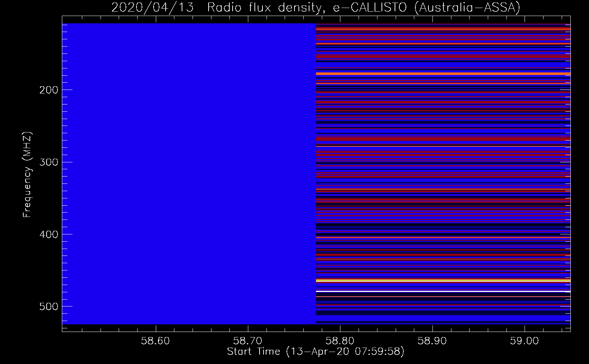Click the 'Start Time (13-Apr-20 07:59:58)' axis label
Viewport: 589px width, 364px height.
tap(316, 352)
